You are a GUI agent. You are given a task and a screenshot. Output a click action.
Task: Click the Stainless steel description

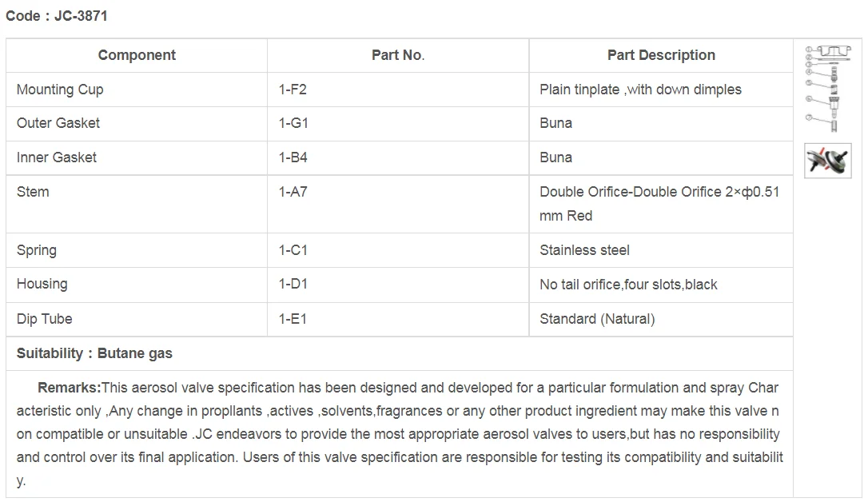[x=584, y=250]
